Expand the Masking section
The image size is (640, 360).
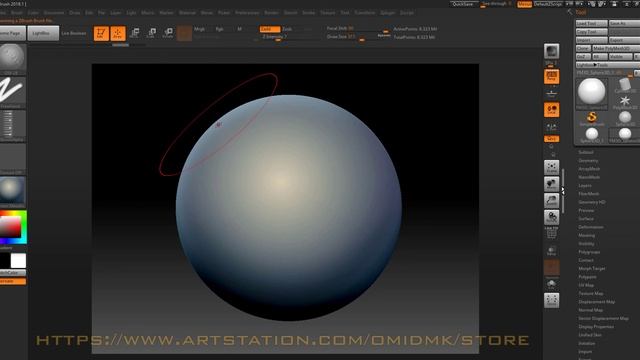click(x=587, y=235)
